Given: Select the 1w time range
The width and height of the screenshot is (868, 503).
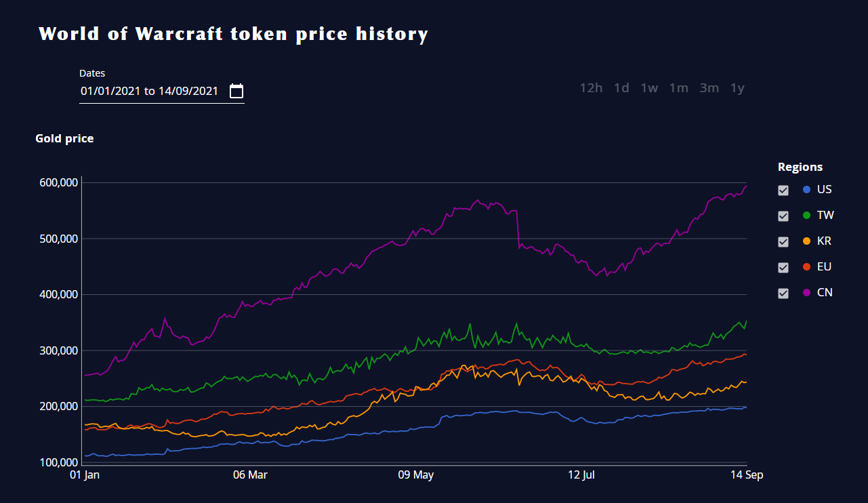Looking at the screenshot, I should (649, 88).
